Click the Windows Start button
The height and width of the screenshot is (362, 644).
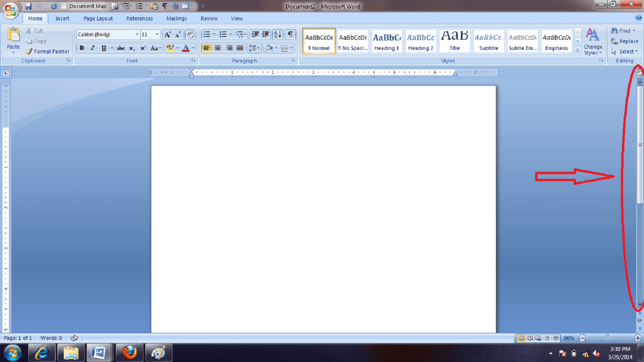(x=13, y=353)
